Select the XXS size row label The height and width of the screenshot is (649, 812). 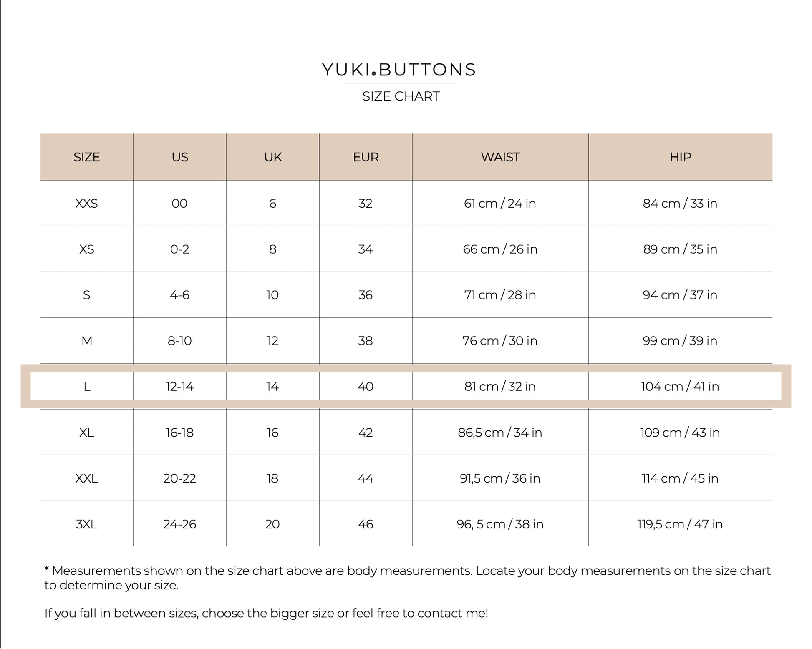87,204
